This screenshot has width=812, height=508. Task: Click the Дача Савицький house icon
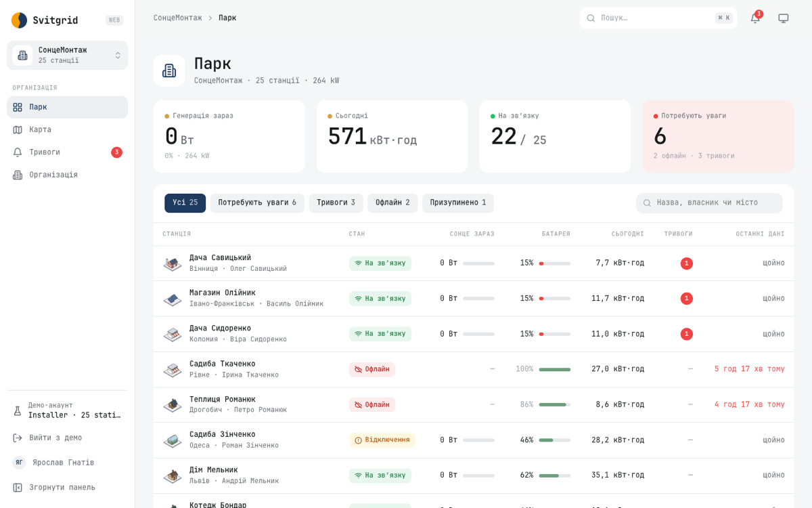pos(173,263)
